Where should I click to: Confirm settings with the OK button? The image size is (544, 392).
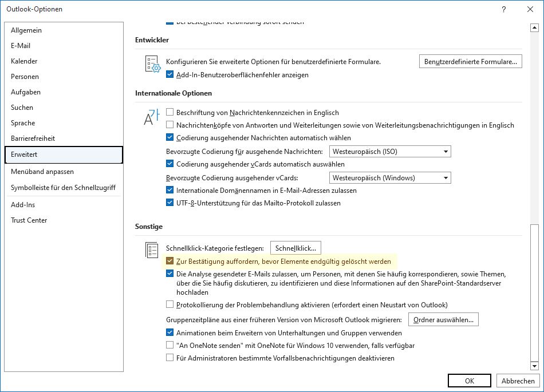[470, 381]
